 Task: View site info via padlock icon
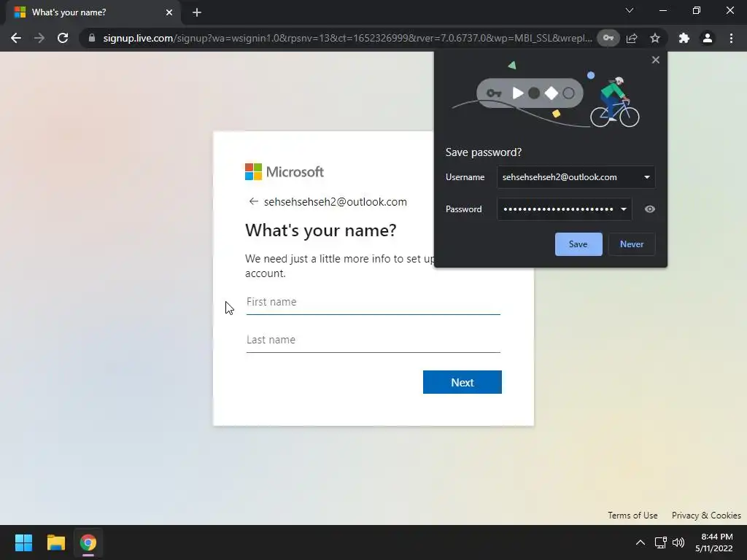coord(92,38)
